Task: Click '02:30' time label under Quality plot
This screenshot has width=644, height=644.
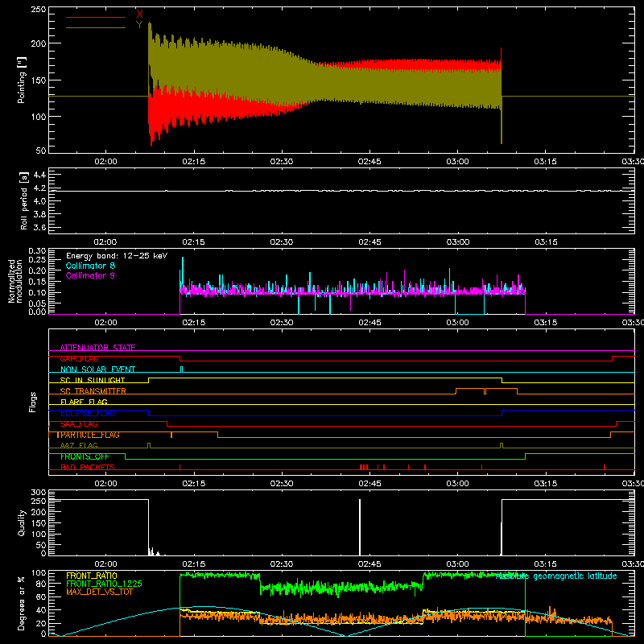Action: click(x=282, y=564)
